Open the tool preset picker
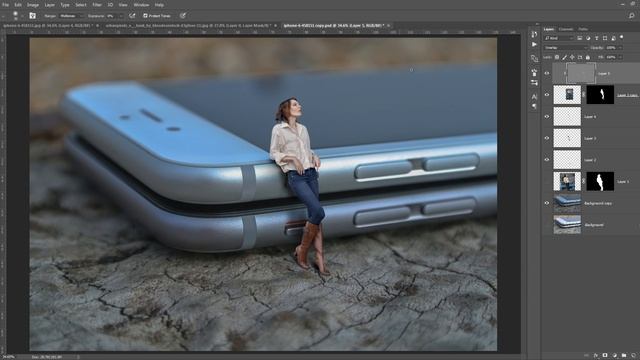 click(x=4, y=16)
